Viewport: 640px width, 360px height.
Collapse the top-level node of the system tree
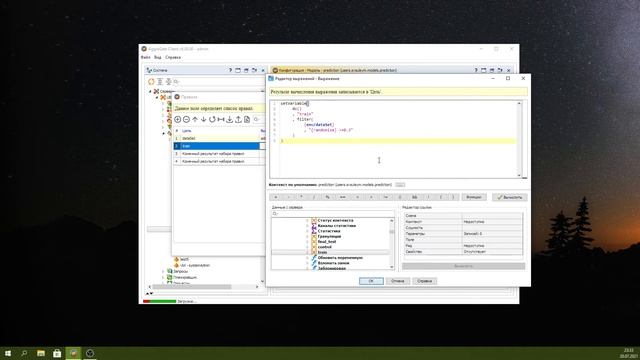(x=150, y=91)
